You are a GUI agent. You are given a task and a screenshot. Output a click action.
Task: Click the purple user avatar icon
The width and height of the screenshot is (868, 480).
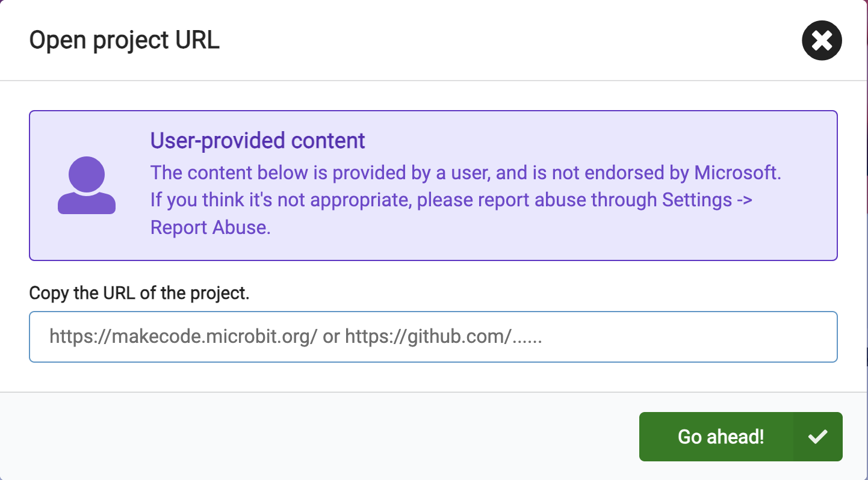click(87, 185)
